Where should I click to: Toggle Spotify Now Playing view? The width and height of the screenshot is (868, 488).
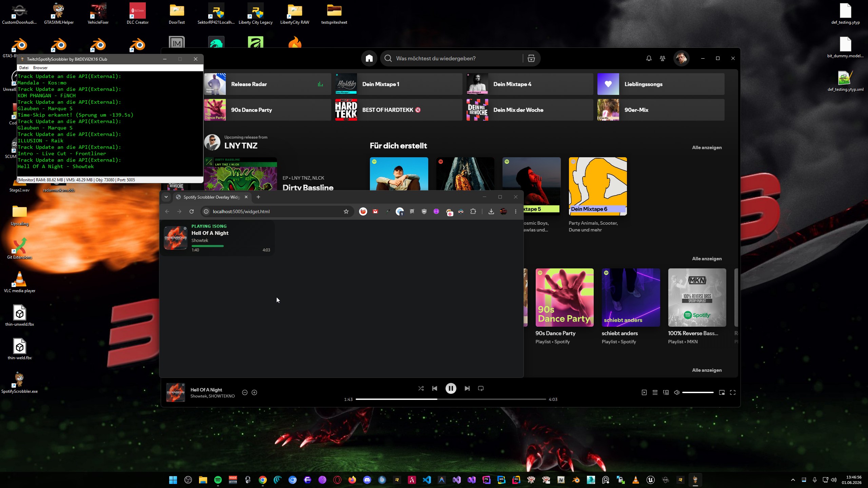click(x=644, y=392)
